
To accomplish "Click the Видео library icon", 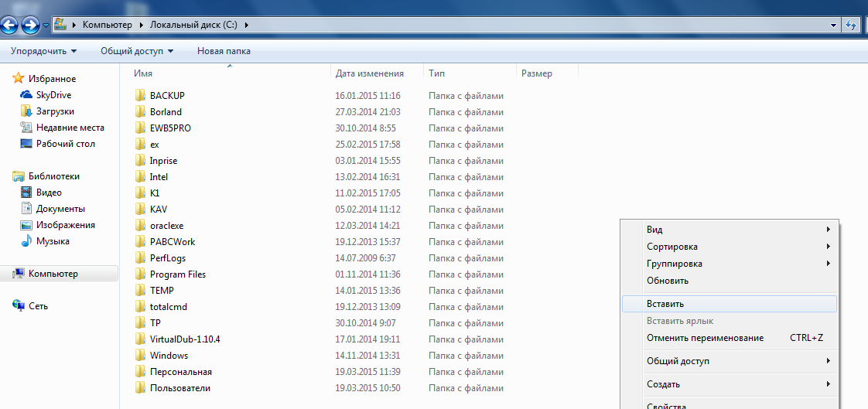I will click(26, 193).
